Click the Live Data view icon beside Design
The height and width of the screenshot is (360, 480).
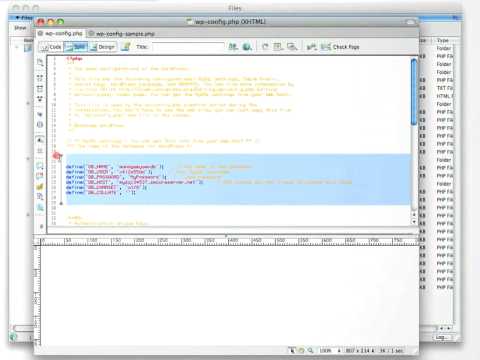point(126,47)
